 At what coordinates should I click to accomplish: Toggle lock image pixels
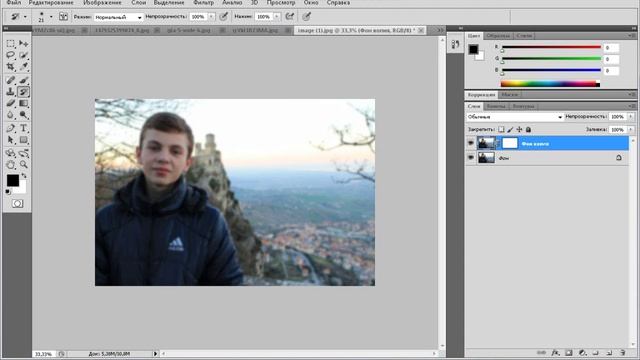pyautogui.click(x=510, y=129)
